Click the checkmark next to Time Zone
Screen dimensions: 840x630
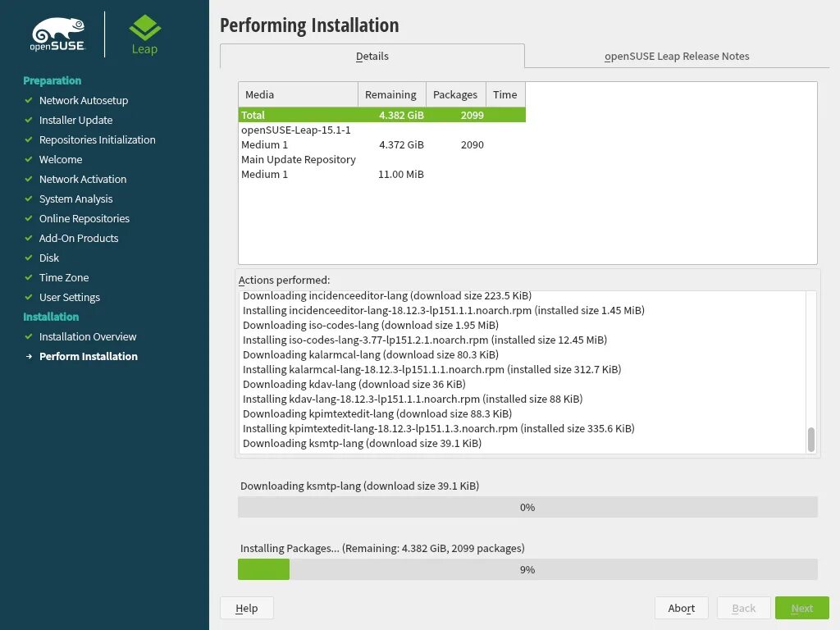click(x=29, y=277)
